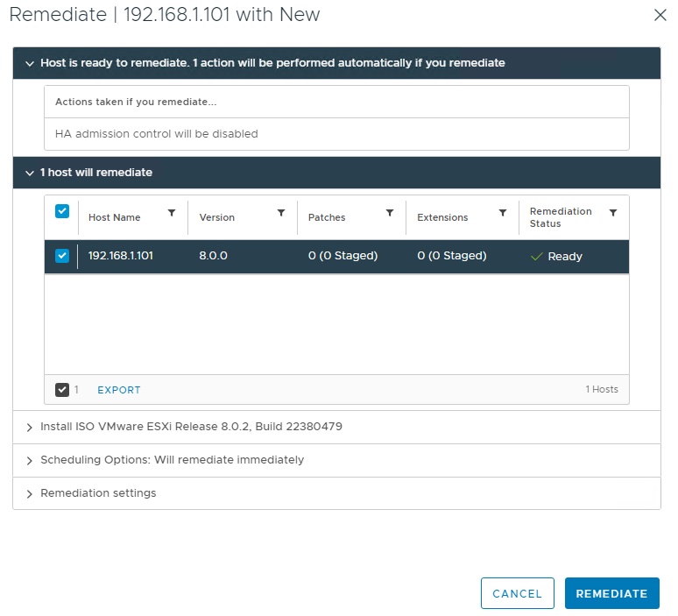Open the Version column filter

(281, 213)
